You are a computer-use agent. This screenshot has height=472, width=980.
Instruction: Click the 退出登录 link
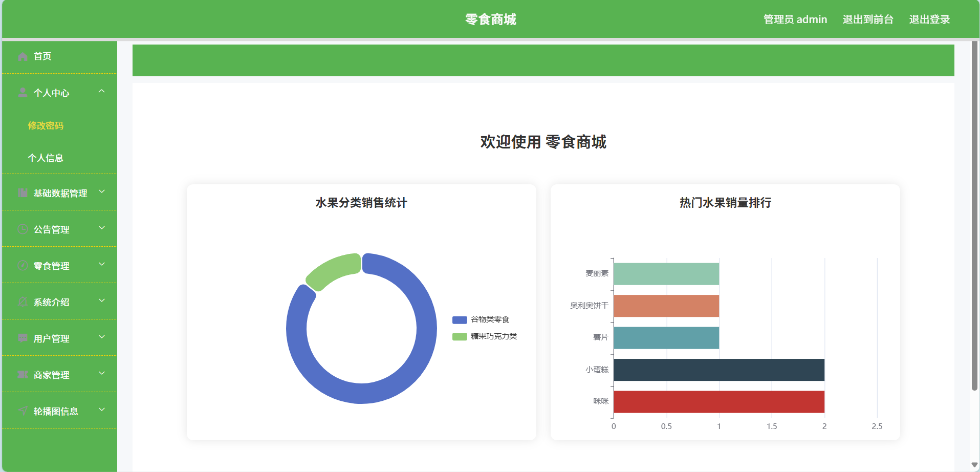coord(929,19)
